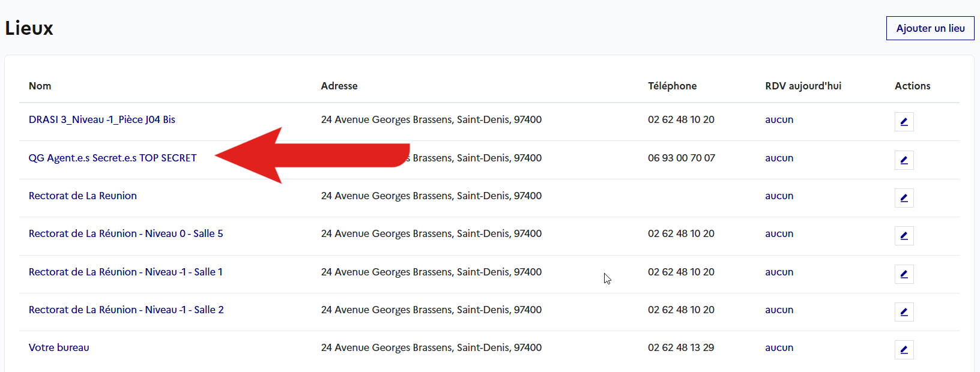Select phone number in Niveau -1 - Salle 1 row
The width and height of the screenshot is (980, 372).
(681, 272)
